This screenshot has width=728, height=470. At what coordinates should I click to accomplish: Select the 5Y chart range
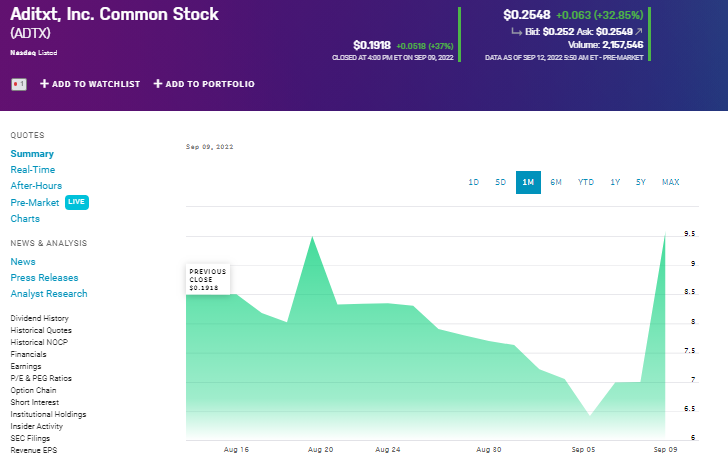[x=641, y=182]
